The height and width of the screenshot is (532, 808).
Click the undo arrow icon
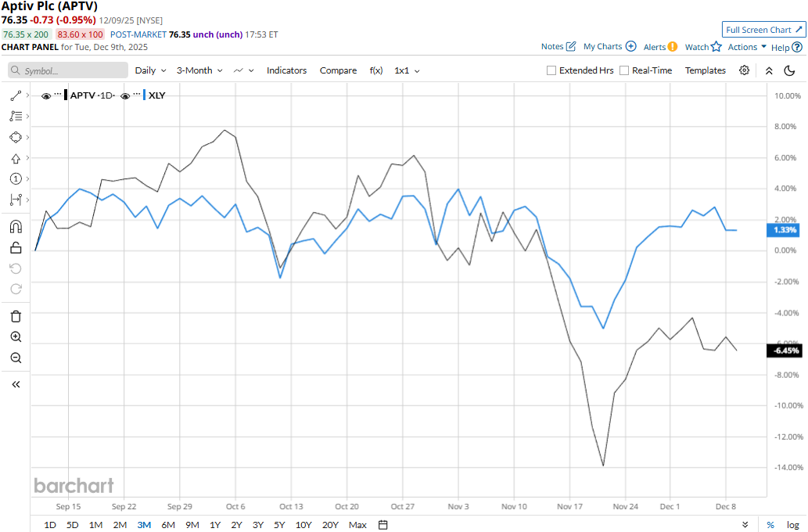16,268
